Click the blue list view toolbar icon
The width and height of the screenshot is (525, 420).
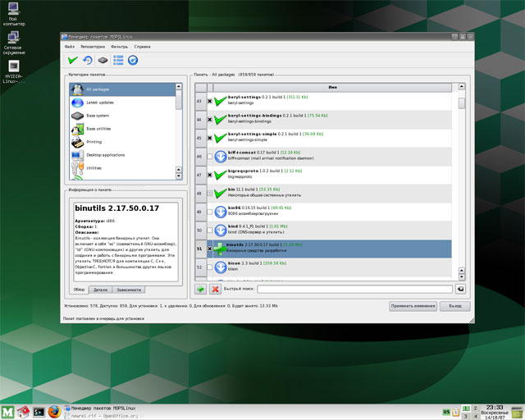118,60
